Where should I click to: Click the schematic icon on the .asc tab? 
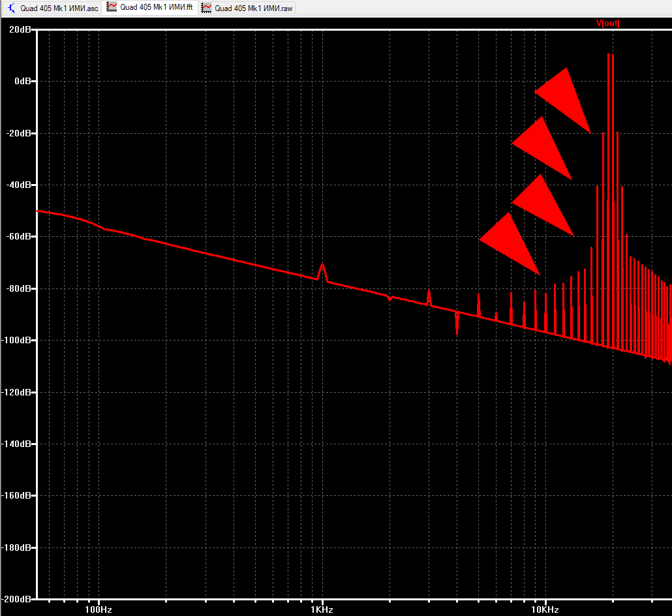(x=12, y=8)
